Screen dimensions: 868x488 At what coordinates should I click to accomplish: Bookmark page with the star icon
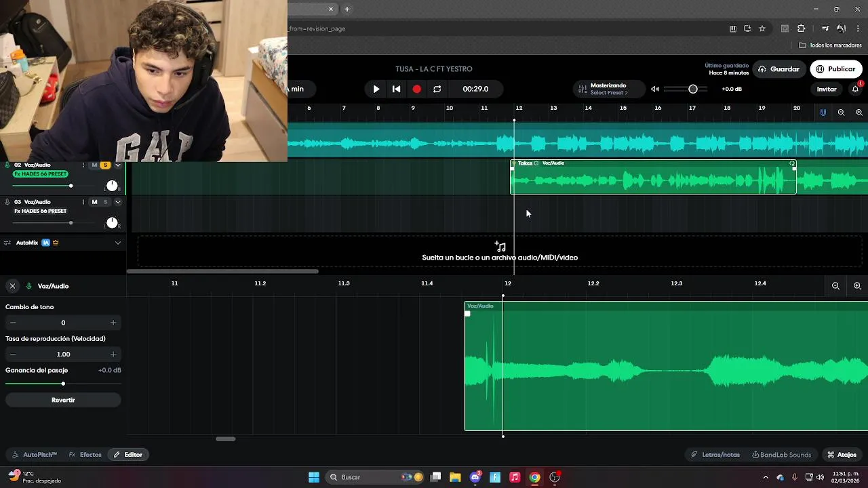[x=762, y=28]
